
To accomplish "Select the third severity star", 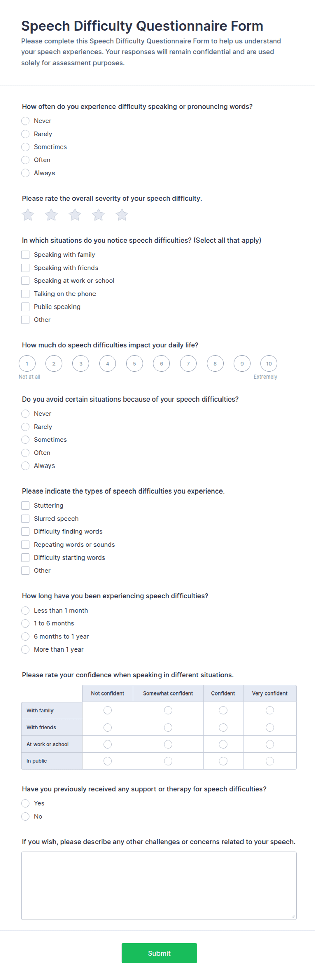I will coord(75,214).
